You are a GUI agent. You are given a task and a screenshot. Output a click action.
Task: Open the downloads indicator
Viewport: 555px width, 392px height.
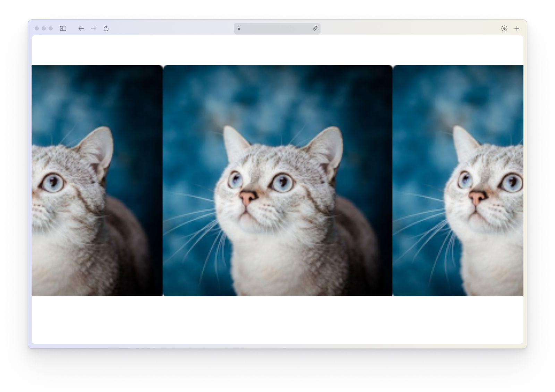pyautogui.click(x=504, y=29)
